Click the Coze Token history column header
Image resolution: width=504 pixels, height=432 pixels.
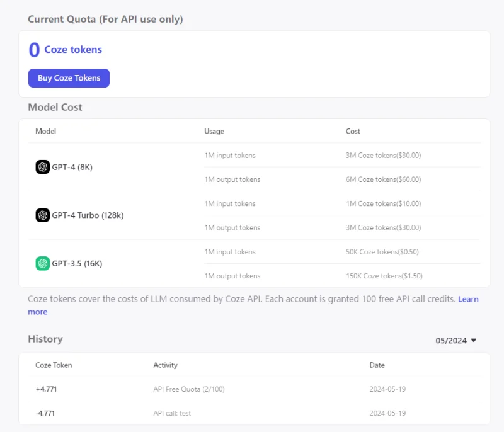(x=54, y=365)
